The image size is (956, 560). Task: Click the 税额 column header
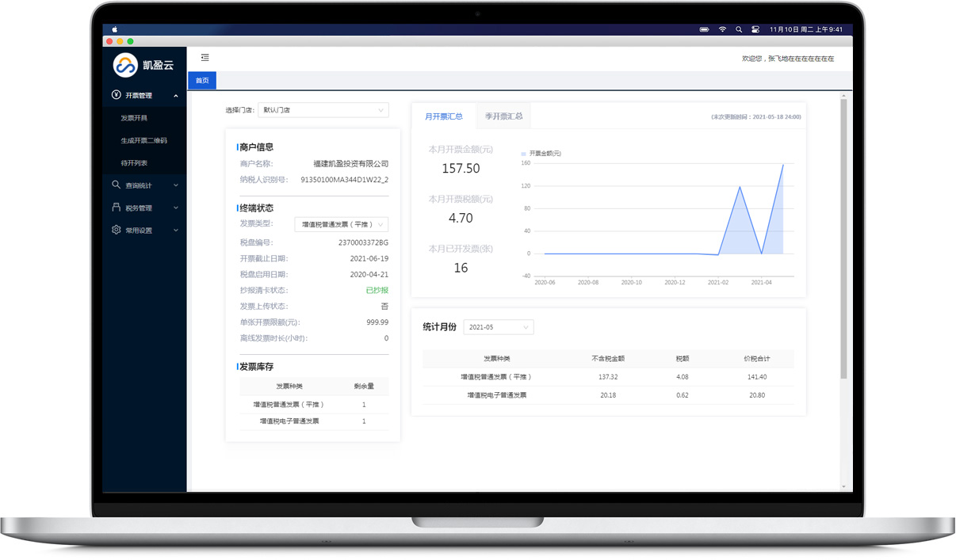tap(683, 359)
